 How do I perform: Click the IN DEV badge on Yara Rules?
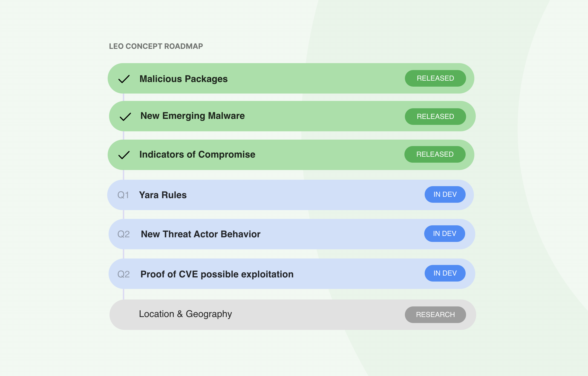pos(445,194)
